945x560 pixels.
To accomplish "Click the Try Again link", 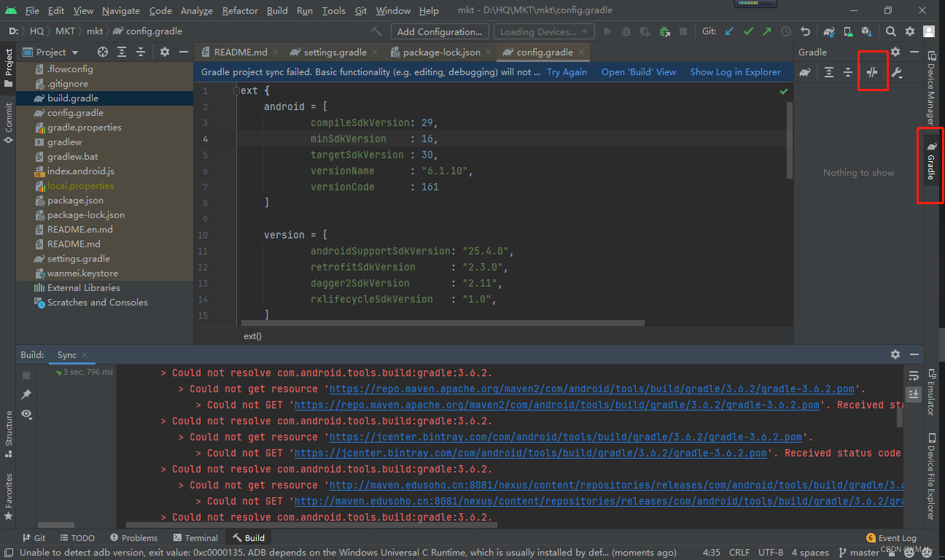I will pos(567,72).
